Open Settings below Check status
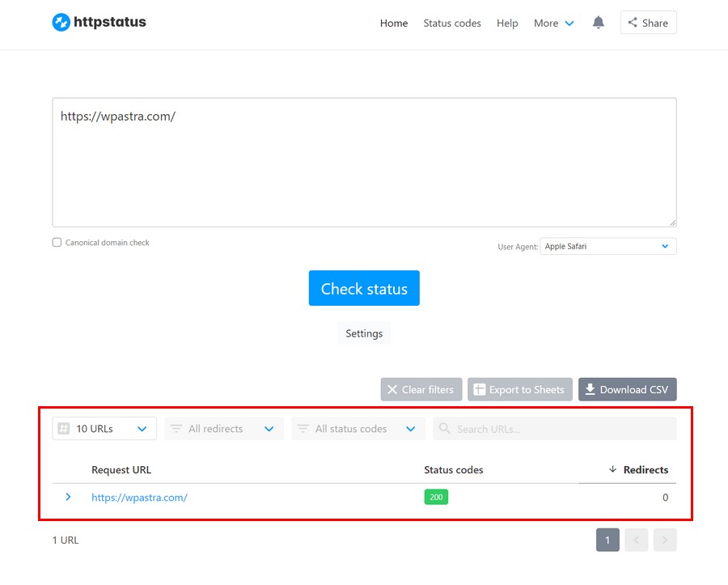 (364, 333)
